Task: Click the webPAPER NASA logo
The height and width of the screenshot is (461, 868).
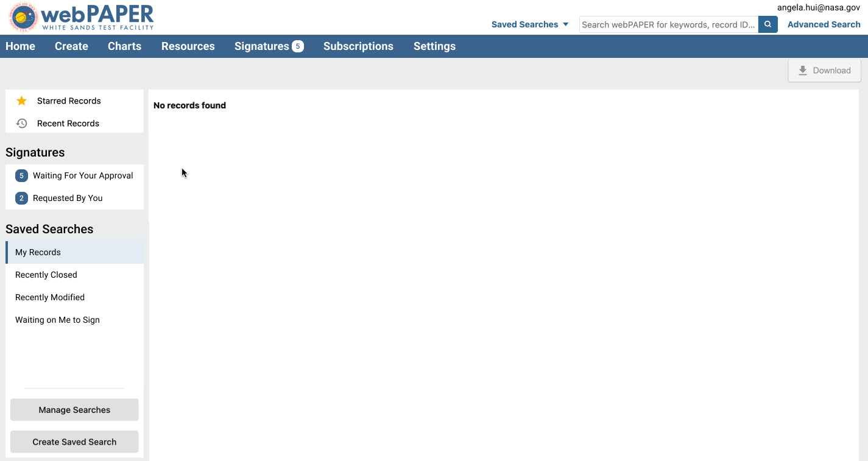Action: 82,18
